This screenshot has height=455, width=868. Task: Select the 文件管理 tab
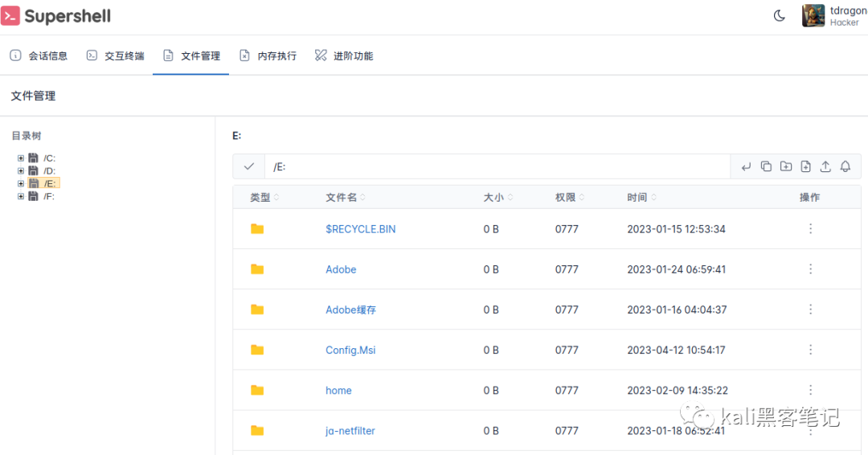191,55
